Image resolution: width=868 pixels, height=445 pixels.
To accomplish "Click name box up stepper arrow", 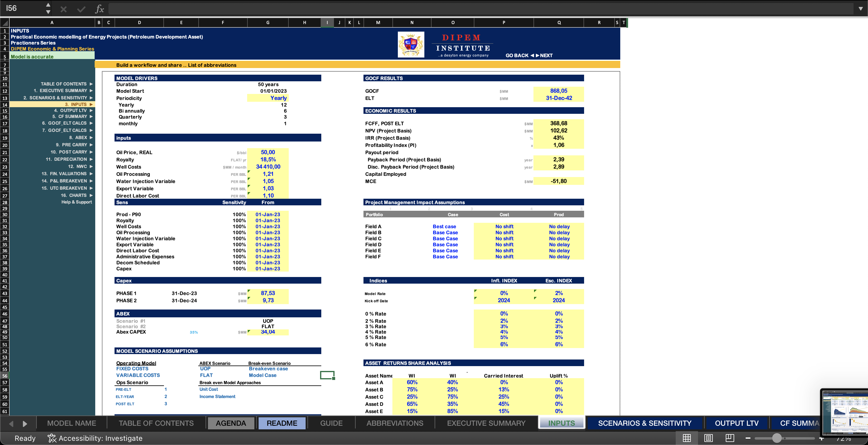I will pyautogui.click(x=48, y=5).
